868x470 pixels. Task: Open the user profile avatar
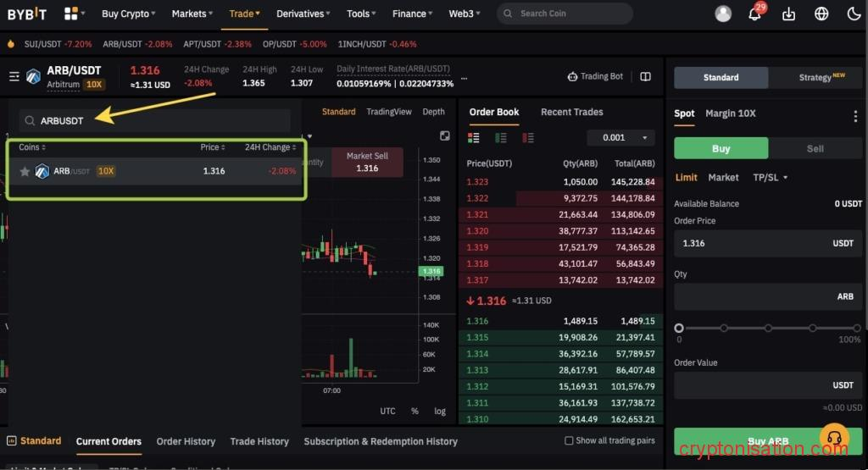(723, 14)
